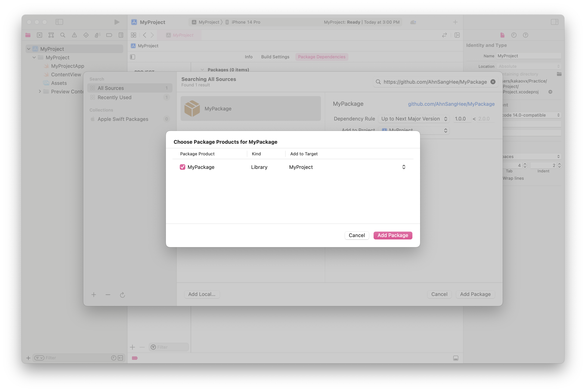Toggle the left navigator sidebar icon
Image resolution: width=586 pixels, height=392 pixels.
click(59, 22)
